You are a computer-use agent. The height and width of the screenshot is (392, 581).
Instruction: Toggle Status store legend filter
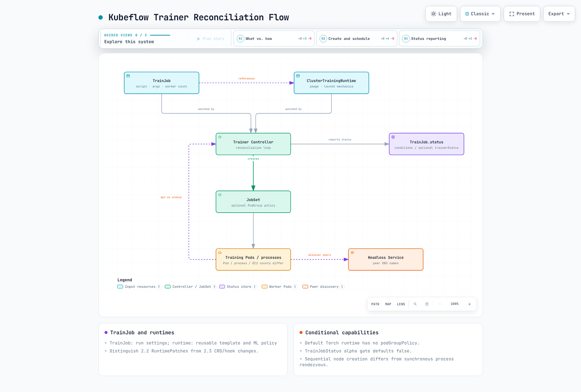pos(238,287)
